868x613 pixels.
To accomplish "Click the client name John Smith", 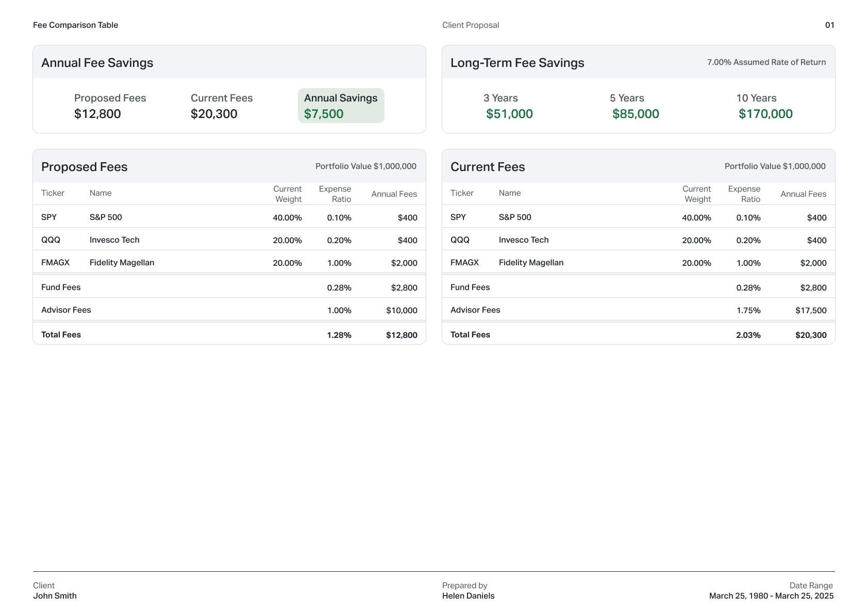I will 55,595.
